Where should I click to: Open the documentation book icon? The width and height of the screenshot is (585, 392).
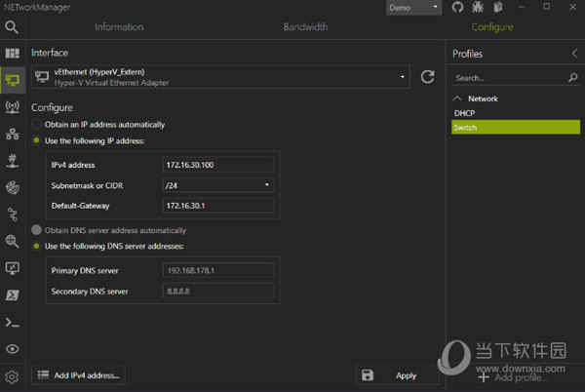(x=496, y=8)
